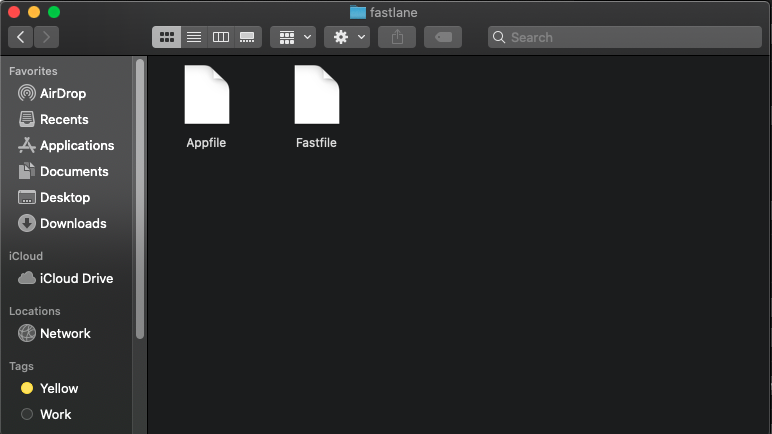Select the Appfile document icon
The height and width of the screenshot is (434, 772).
[x=207, y=95]
